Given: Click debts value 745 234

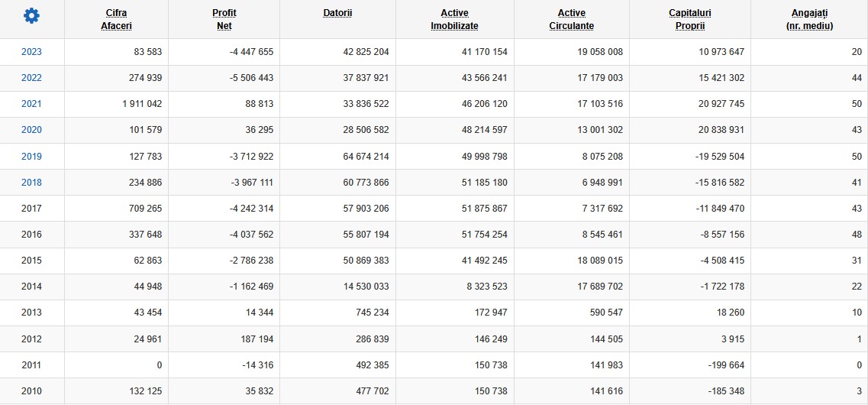Looking at the screenshot, I should (373, 313).
